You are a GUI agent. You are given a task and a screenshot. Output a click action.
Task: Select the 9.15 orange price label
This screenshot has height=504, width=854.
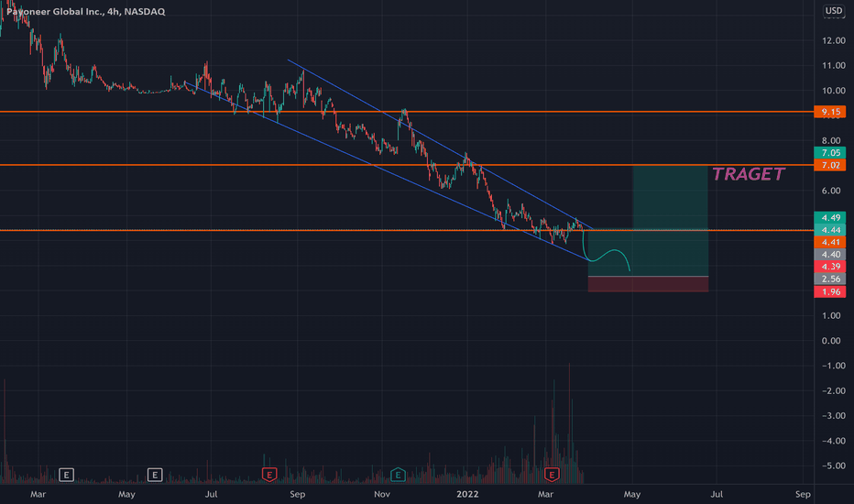(830, 112)
